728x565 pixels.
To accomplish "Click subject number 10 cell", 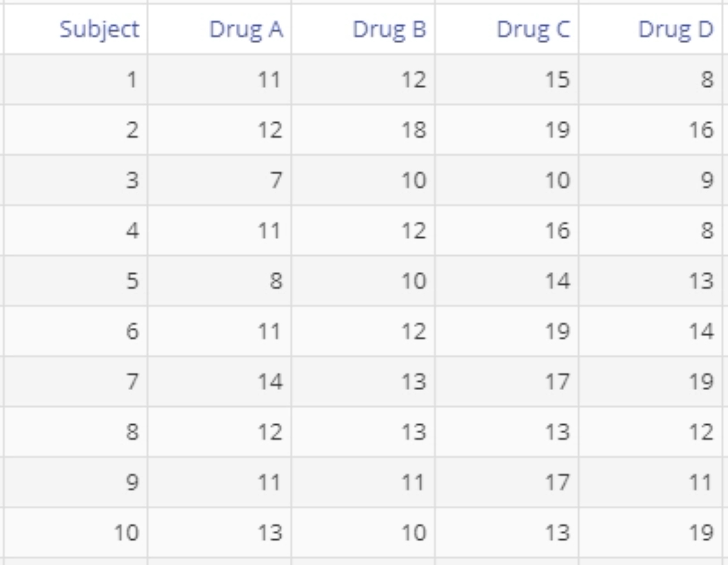I will tap(76, 533).
